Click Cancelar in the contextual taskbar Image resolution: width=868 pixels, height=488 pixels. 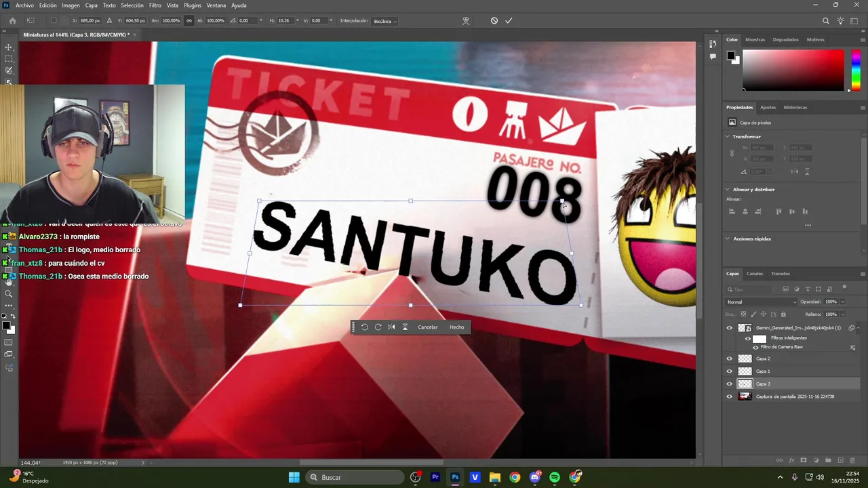pos(428,327)
